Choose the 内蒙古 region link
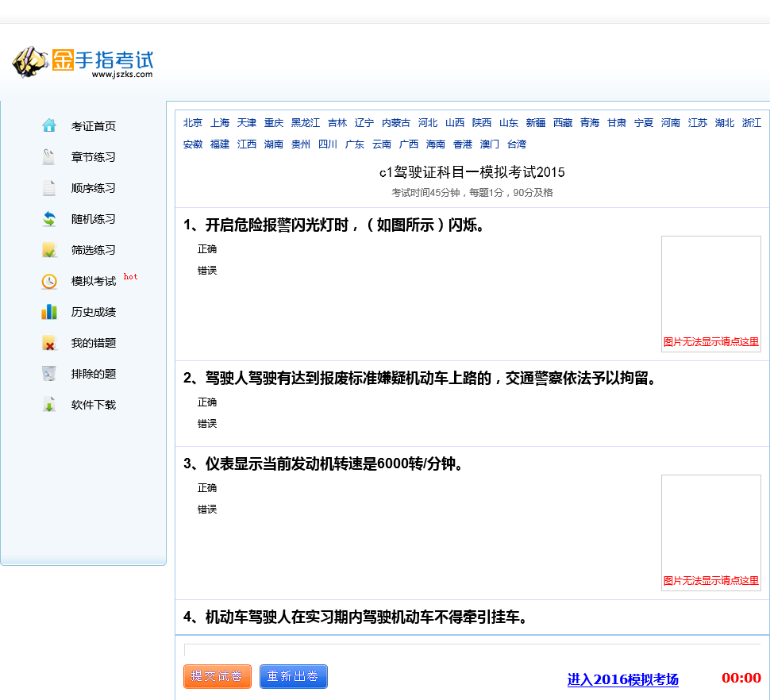Viewport: 770px width, 700px height. click(x=396, y=123)
